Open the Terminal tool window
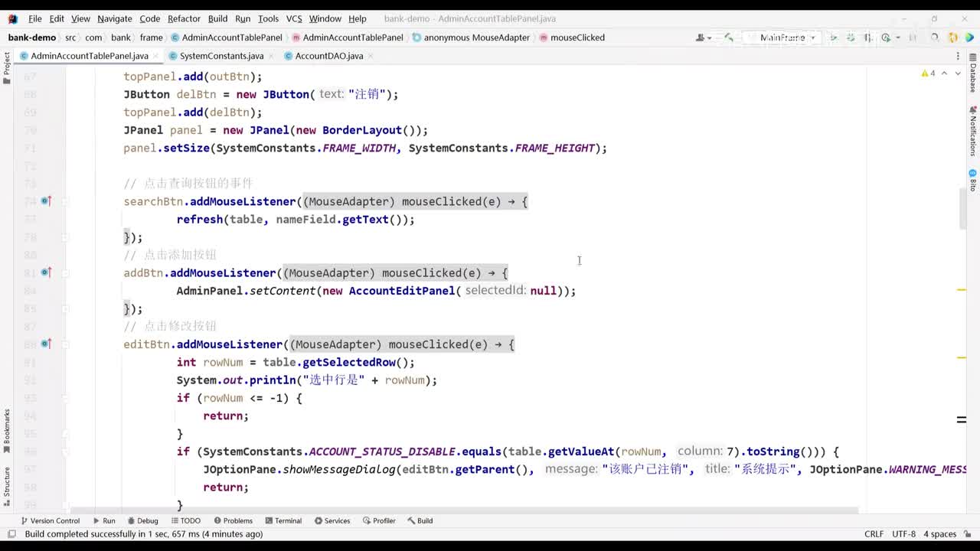The image size is (980, 551). point(283,520)
